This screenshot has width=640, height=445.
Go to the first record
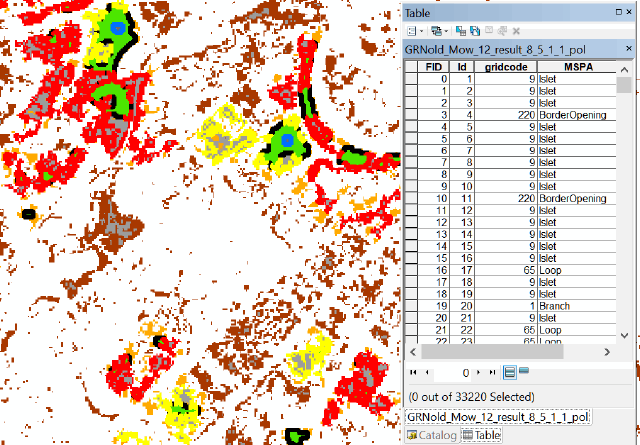[413, 372]
